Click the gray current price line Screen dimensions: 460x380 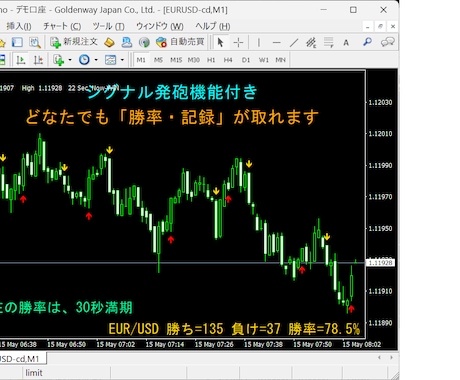(183, 263)
